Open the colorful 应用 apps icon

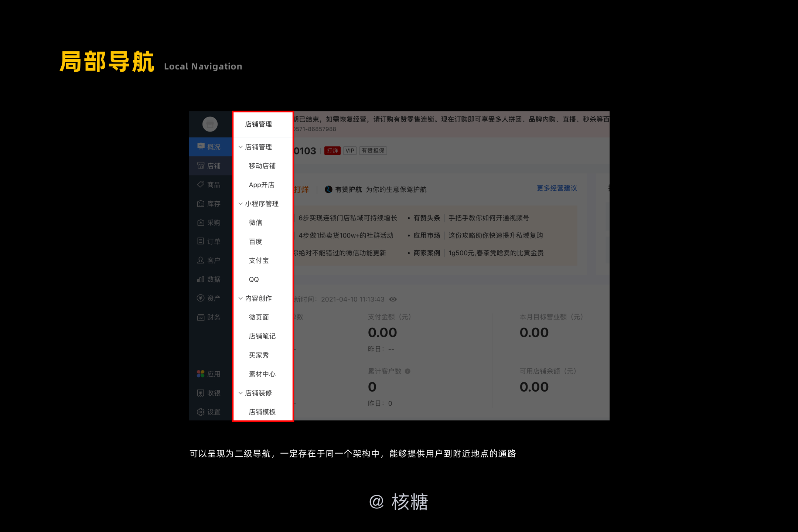tap(201, 374)
